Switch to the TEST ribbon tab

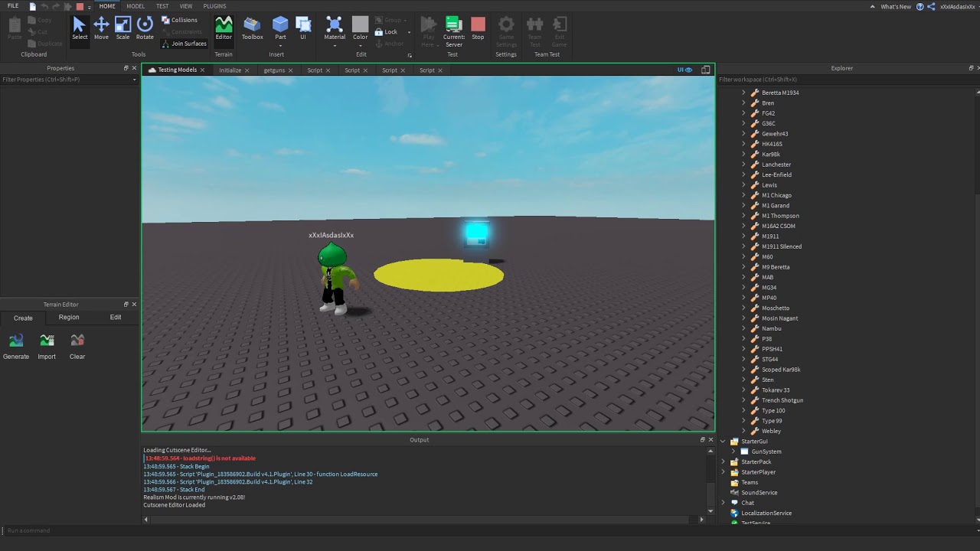162,6
